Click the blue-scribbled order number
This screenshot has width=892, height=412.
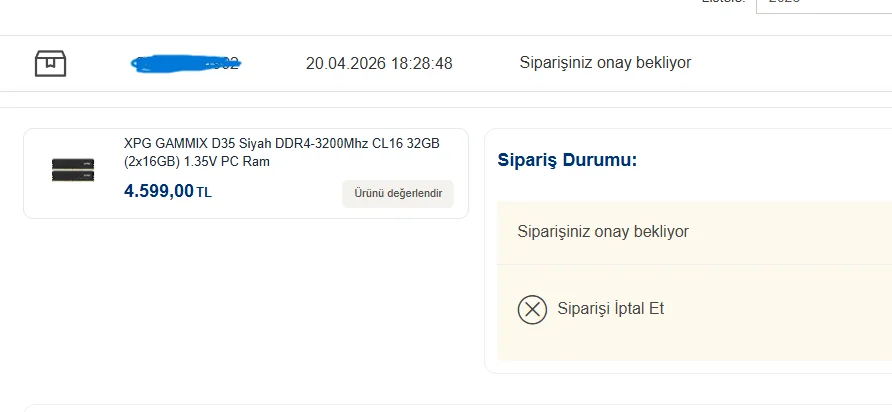(186, 63)
